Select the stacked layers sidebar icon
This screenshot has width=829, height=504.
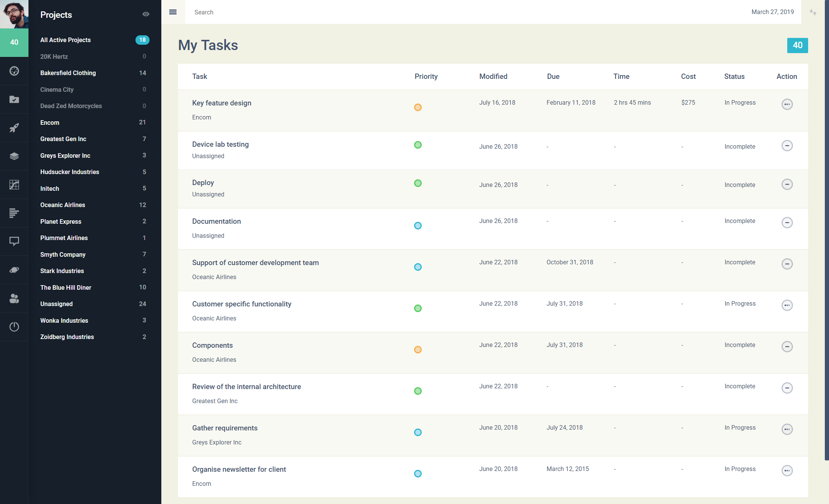[x=14, y=156]
